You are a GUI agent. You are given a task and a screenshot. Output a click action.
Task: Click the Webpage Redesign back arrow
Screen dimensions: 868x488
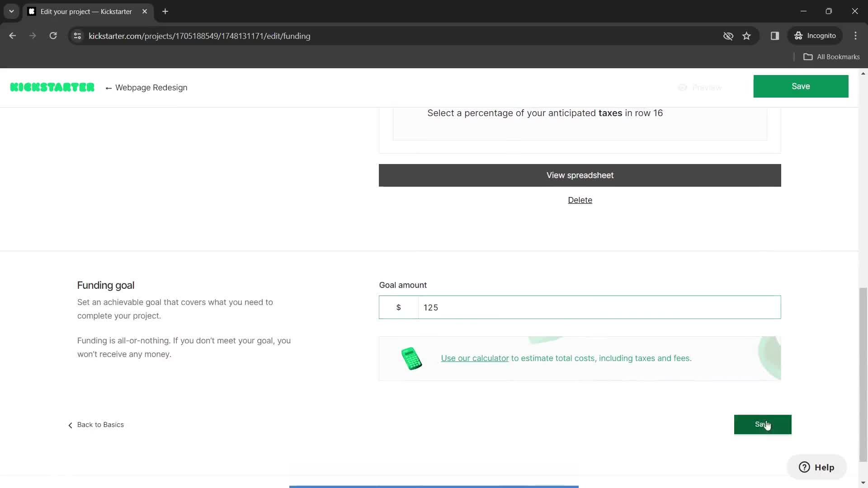(x=108, y=88)
